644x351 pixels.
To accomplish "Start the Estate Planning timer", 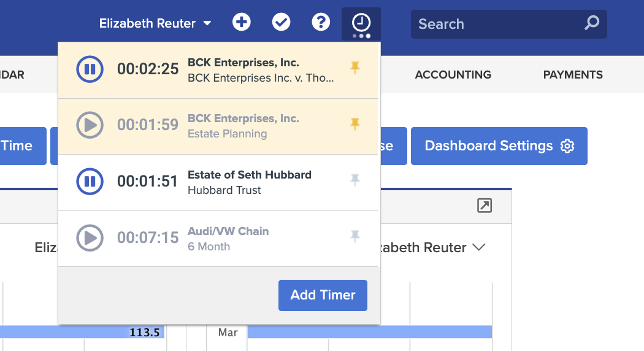I will [x=90, y=125].
